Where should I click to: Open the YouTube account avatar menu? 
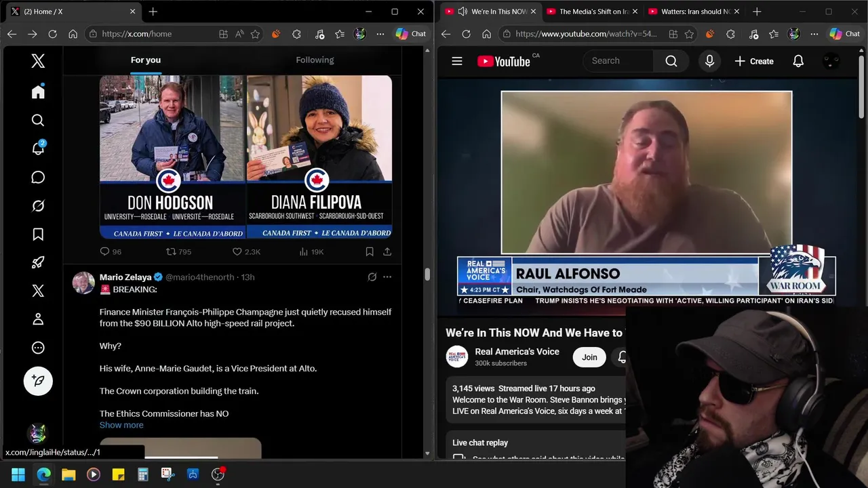click(831, 61)
